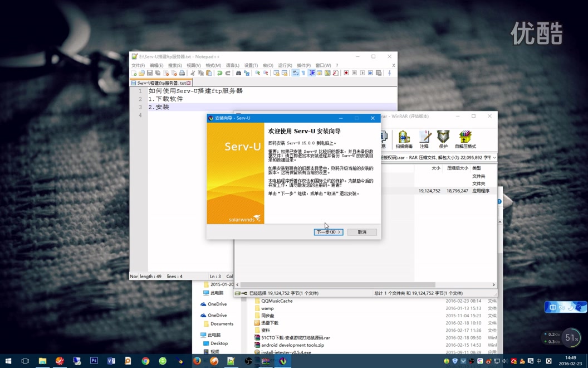Select the 应用程序 row with size 19,124,752
Viewport: 588px width, 368px height.
pos(439,191)
